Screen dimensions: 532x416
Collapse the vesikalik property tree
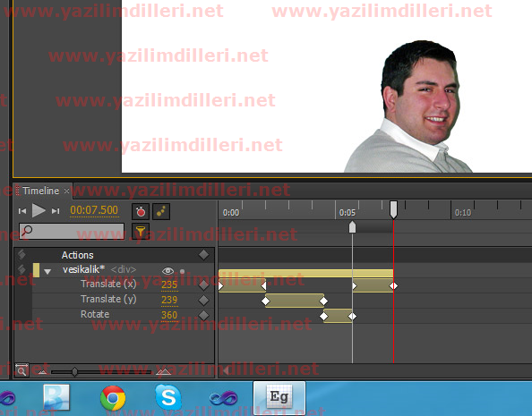(47, 271)
